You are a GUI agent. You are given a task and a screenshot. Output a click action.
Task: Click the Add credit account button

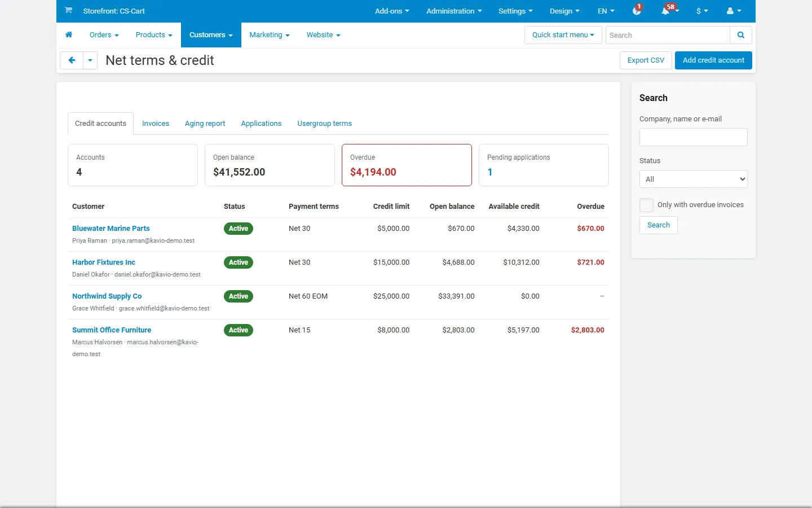tap(713, 60)
